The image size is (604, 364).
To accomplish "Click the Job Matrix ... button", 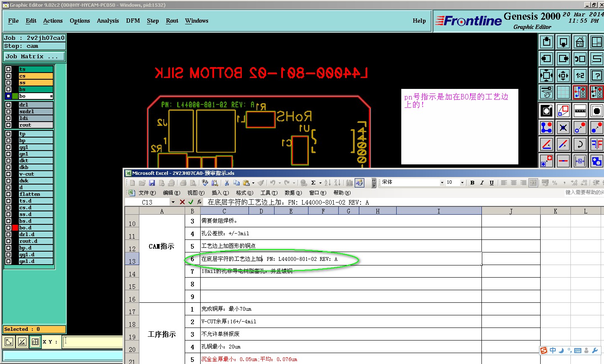I will click(x=35, y=56).
